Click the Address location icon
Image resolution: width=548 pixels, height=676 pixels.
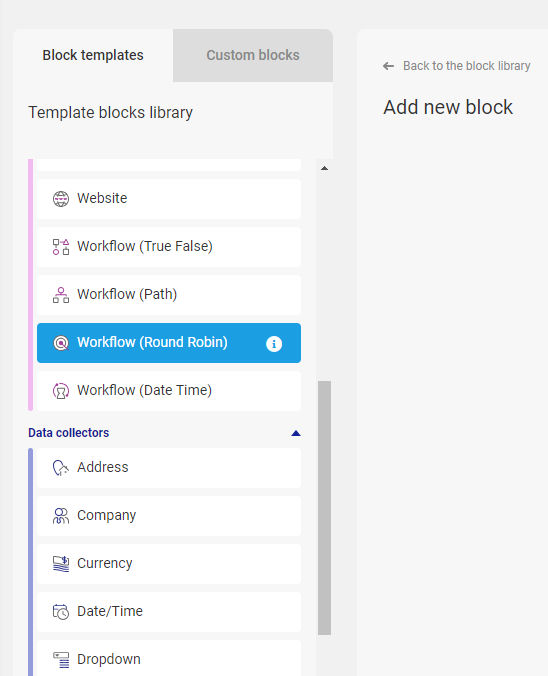coord(61,468)
